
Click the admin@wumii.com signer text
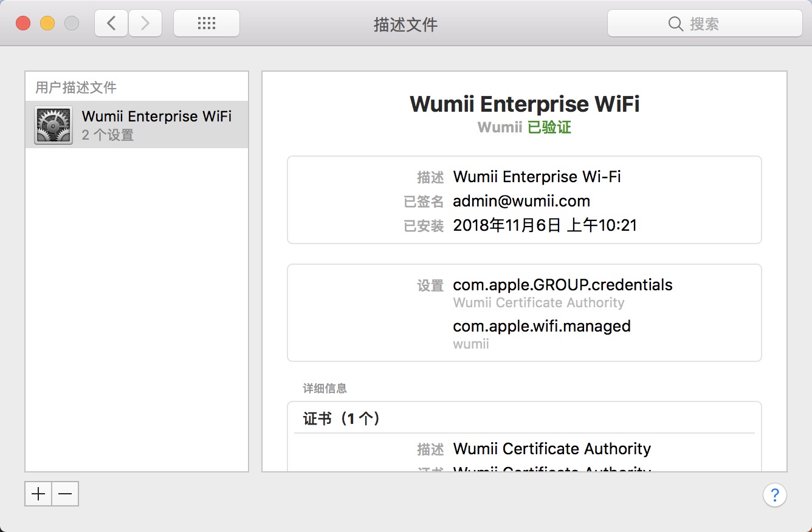521,201
